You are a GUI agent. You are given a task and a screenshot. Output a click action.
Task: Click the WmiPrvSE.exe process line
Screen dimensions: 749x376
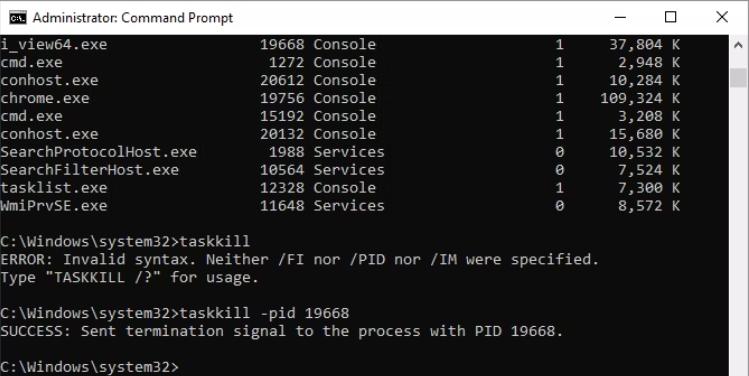(x=340, y=206)
